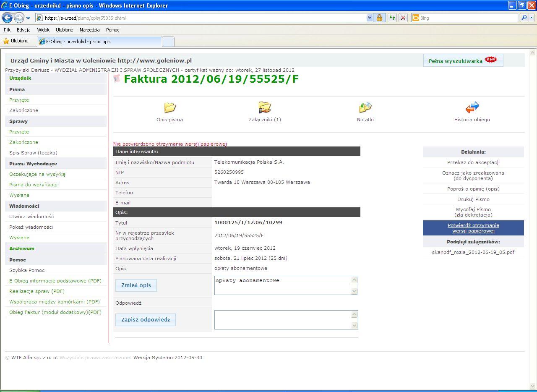Click the security padlock icon in address bar

tap(379, 18)
